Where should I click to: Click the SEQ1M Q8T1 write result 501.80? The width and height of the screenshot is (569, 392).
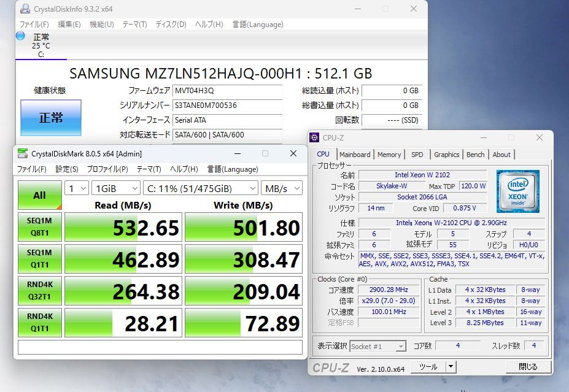pos(244,227)
